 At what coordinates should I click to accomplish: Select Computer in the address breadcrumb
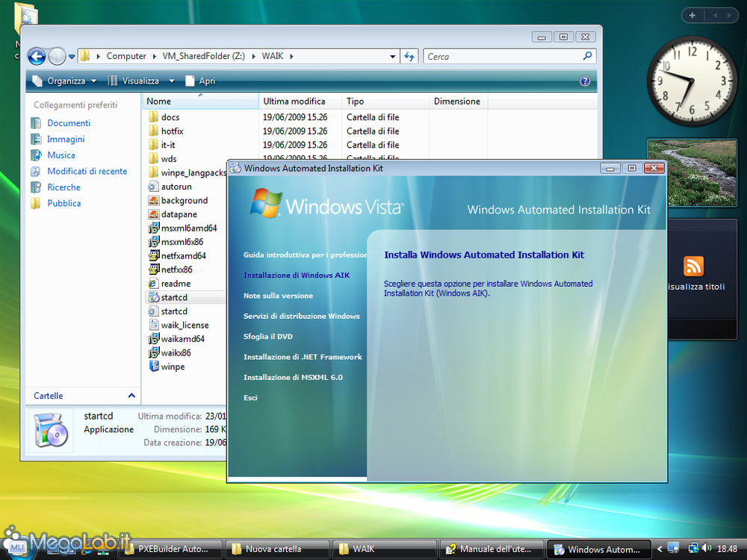tap(126, 56)
